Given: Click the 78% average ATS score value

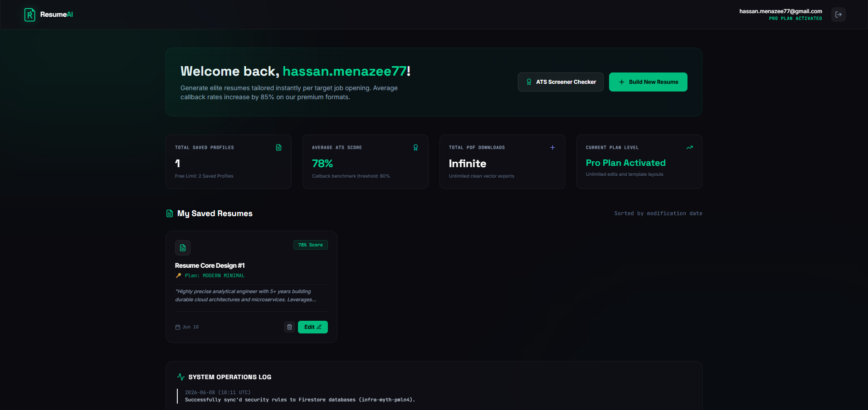Looking at the screenshot, I should click(322, 164).
